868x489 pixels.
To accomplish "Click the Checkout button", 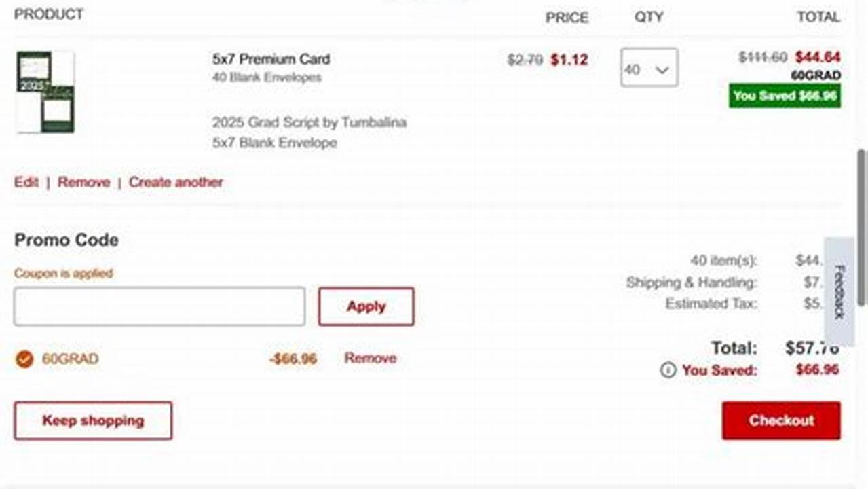I will point(780,421).
